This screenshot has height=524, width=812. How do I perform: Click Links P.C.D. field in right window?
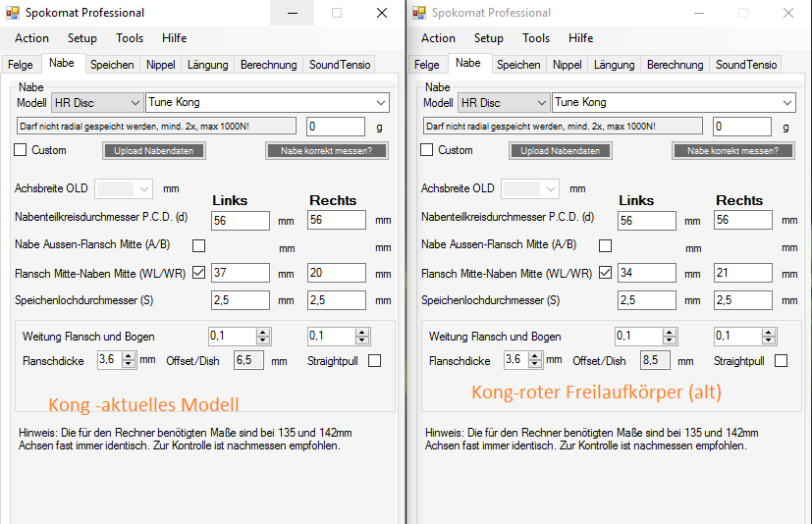(647, 221)
